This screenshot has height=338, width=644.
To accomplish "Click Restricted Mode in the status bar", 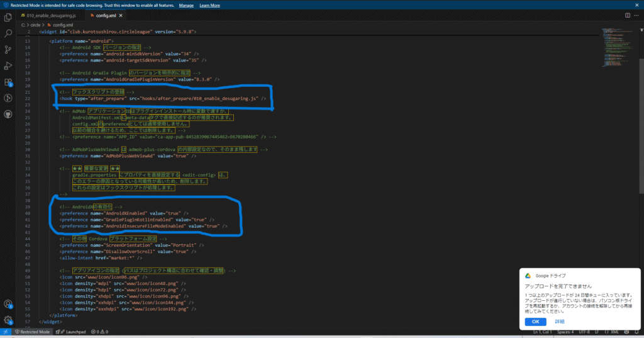I will 32,332.
